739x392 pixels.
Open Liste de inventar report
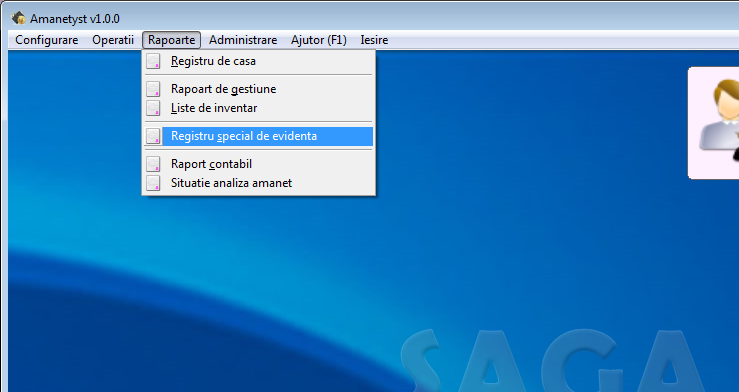click(x=259, y=108)
